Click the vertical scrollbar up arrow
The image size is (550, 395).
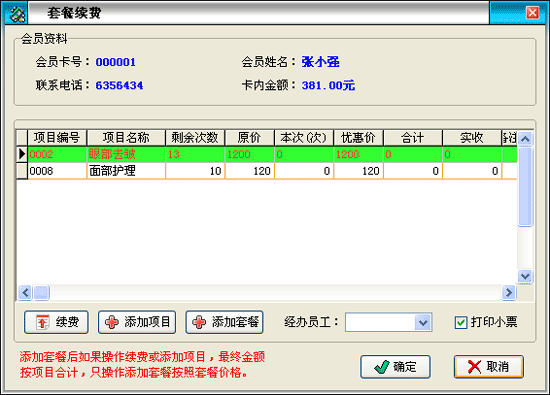[x=525, y=139]
